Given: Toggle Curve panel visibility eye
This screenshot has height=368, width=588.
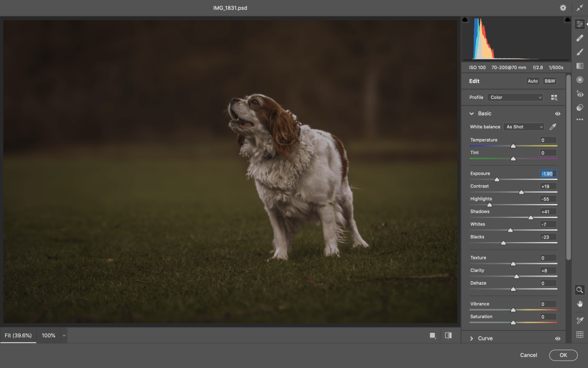Looking at the screenshot, I should pyautogui.click(x=558, y=339).
